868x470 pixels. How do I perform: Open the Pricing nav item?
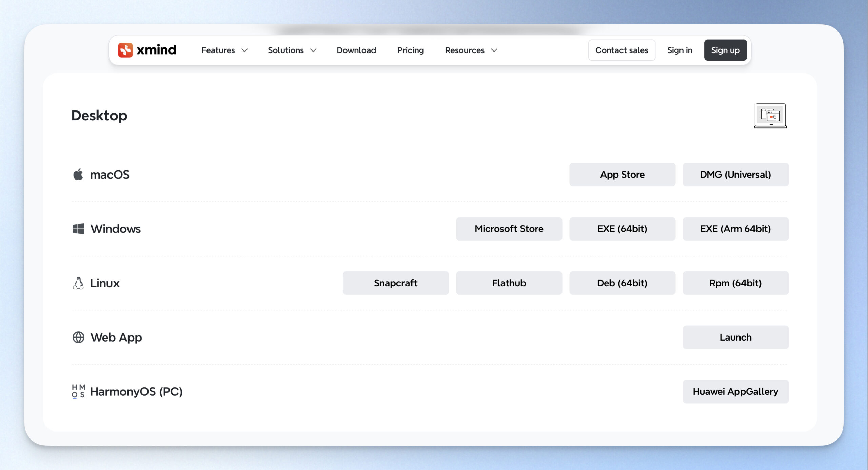pyautogui.click(x=410, y=50)
